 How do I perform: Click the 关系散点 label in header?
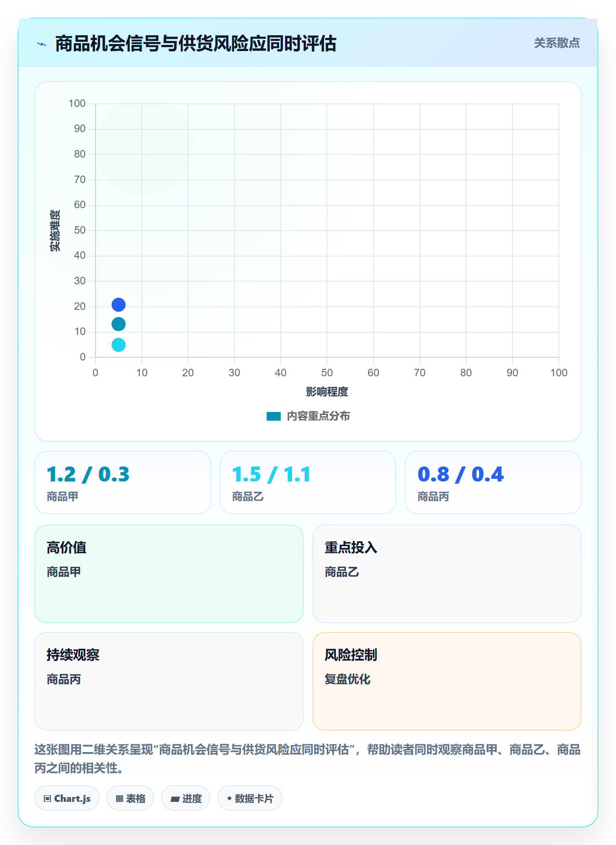pos(557,43)
